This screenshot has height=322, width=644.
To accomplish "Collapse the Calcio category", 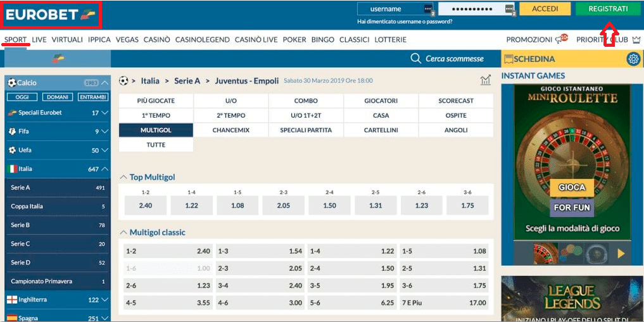I will [105, 83].
